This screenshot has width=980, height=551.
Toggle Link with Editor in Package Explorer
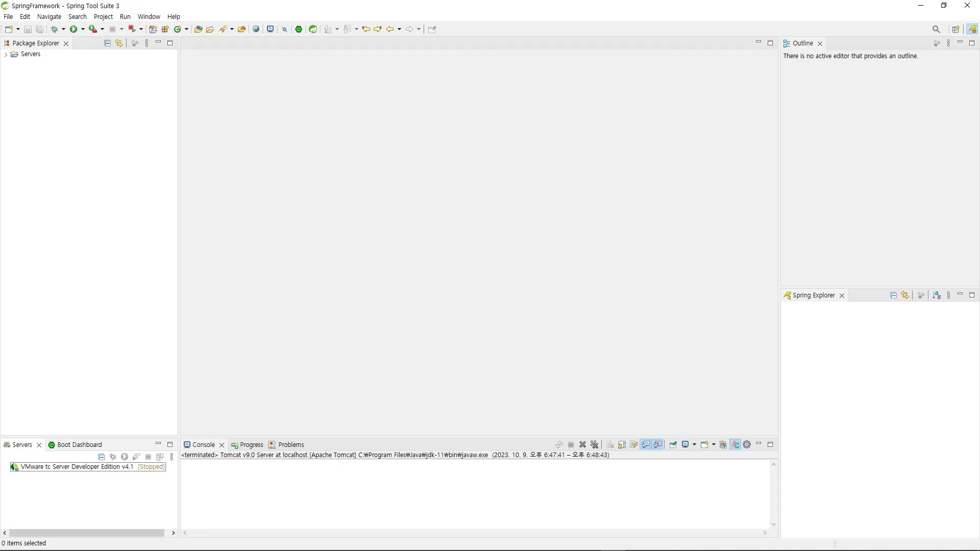tap(119, 43)
